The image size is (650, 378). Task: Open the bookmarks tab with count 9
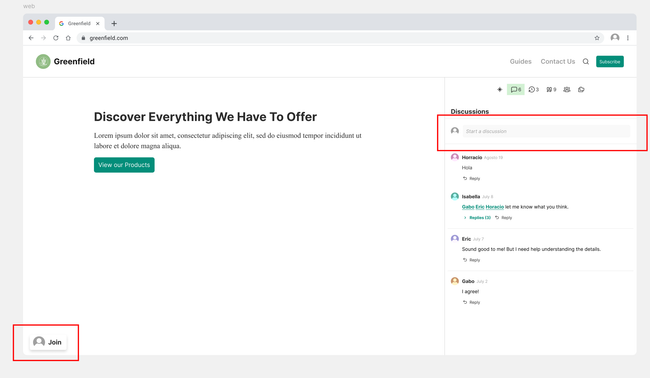[551, 90]
